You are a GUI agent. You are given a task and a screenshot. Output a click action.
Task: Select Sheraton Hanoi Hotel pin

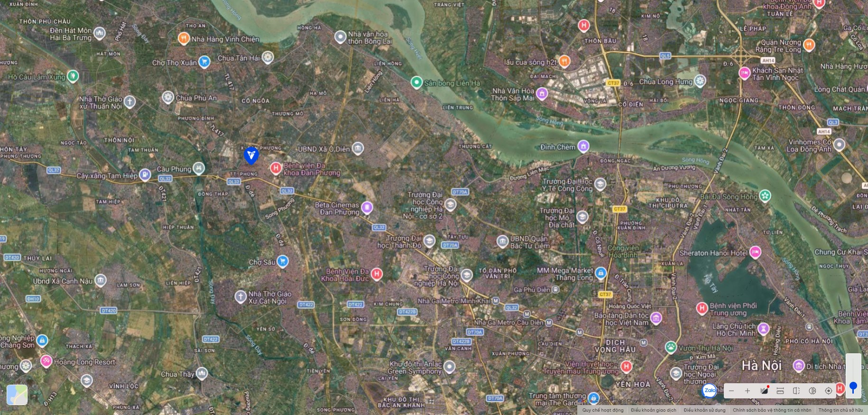tap(755, 252)
